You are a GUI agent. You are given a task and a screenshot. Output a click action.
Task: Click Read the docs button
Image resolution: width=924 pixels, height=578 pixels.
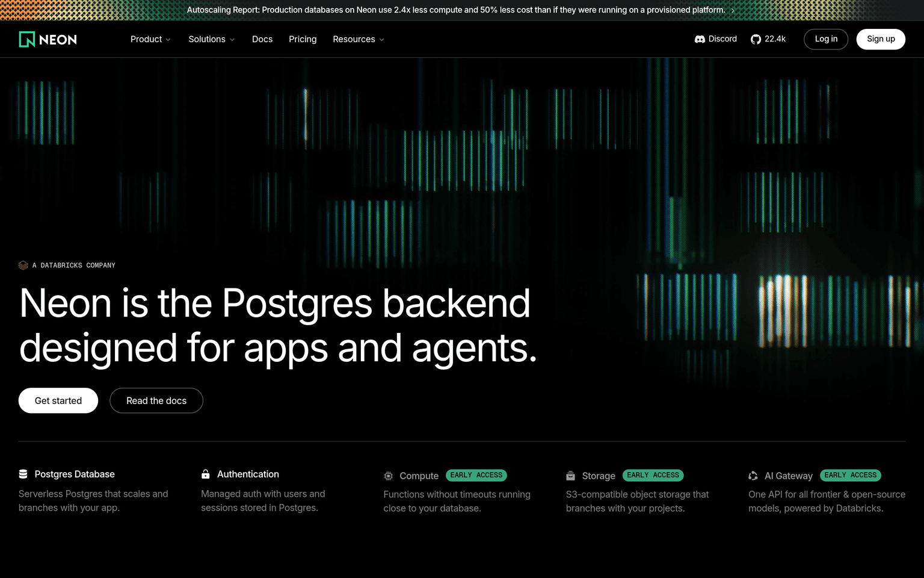click(x=156, y=400)
